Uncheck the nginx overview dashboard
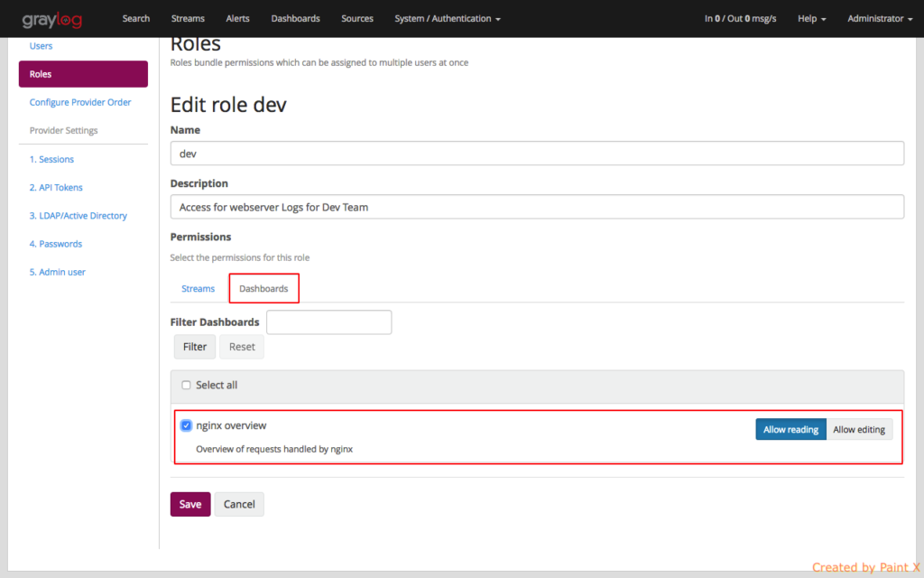Image resolution: width=924 pixels, height=578 pixels. coord(186,425)
